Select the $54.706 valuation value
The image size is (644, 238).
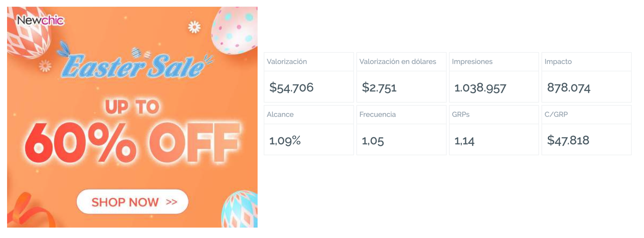(291, 87)
